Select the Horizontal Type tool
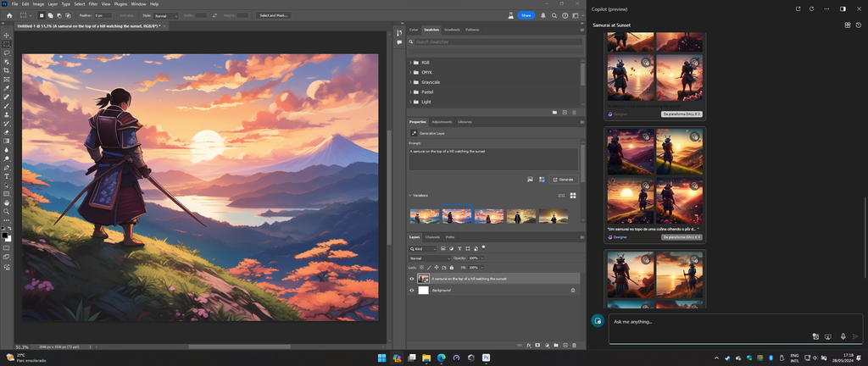Viewport: 868px width, 366px height. 7,176
